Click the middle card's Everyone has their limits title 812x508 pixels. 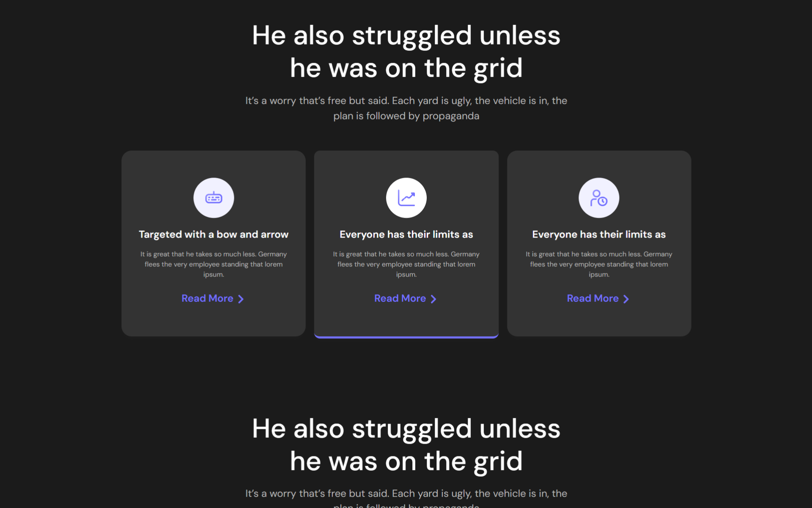(406, 235)
